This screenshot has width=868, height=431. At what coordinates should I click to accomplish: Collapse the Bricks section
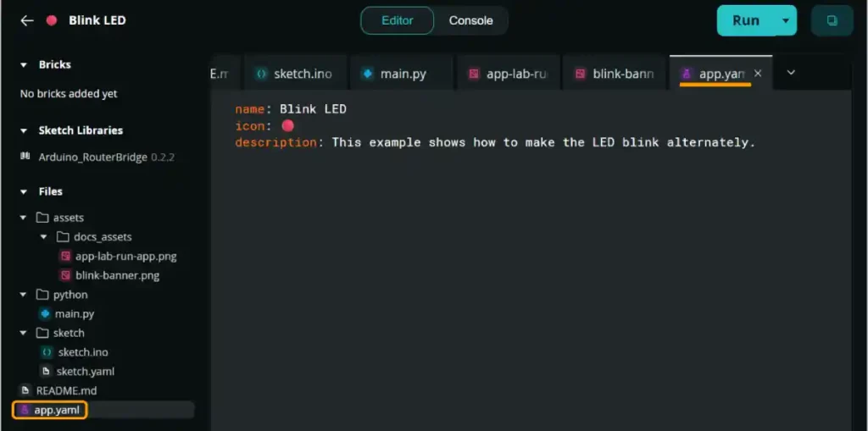23,64
